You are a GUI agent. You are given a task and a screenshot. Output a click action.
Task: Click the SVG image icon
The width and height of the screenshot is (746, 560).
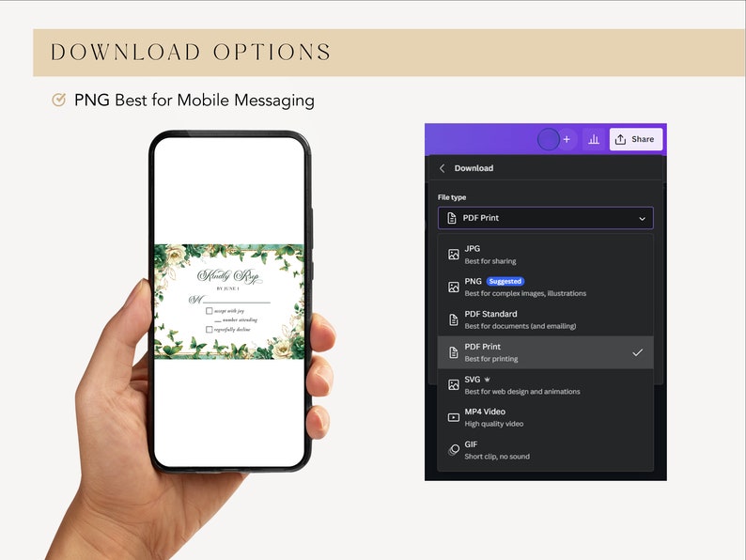point(454,385)
